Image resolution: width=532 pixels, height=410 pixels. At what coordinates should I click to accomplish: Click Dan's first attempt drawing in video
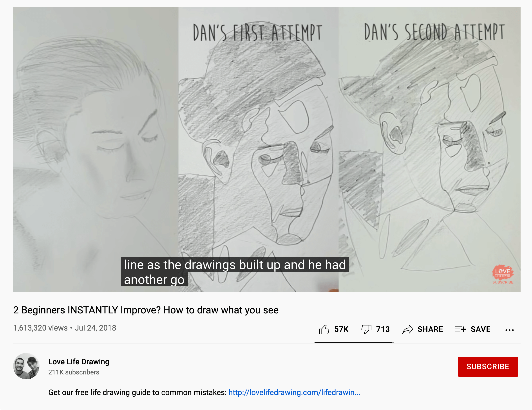pyautogui.click(x=258, y=149)
